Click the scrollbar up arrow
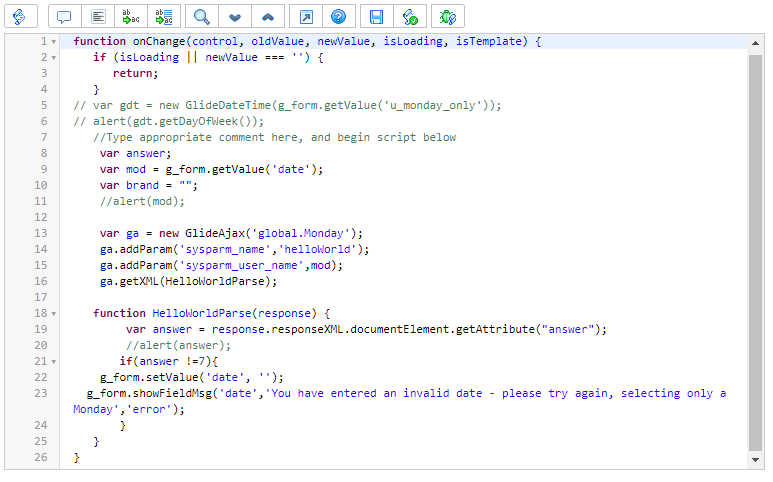 click(x=755, y=43)
